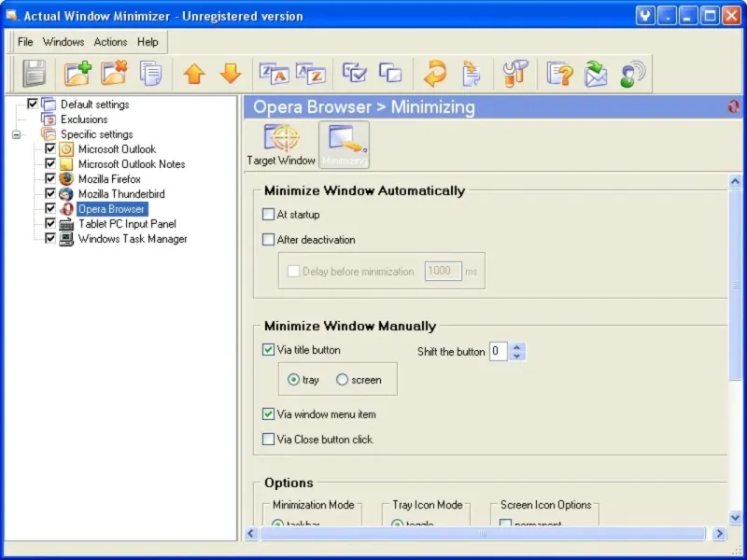This screenshot has width=747, height=560.
Task: Uncheck the Opera Browser tree checkbox
Action: [50, 208]
